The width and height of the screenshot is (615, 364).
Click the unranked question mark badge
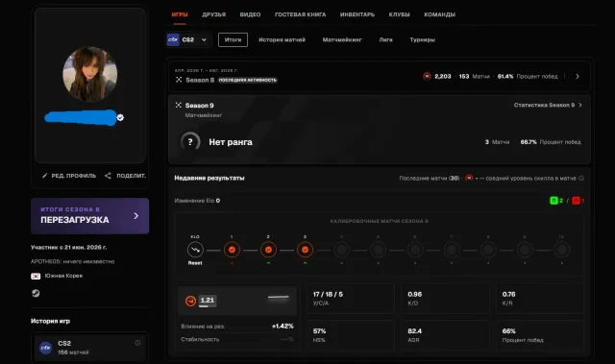coord(190,142)
